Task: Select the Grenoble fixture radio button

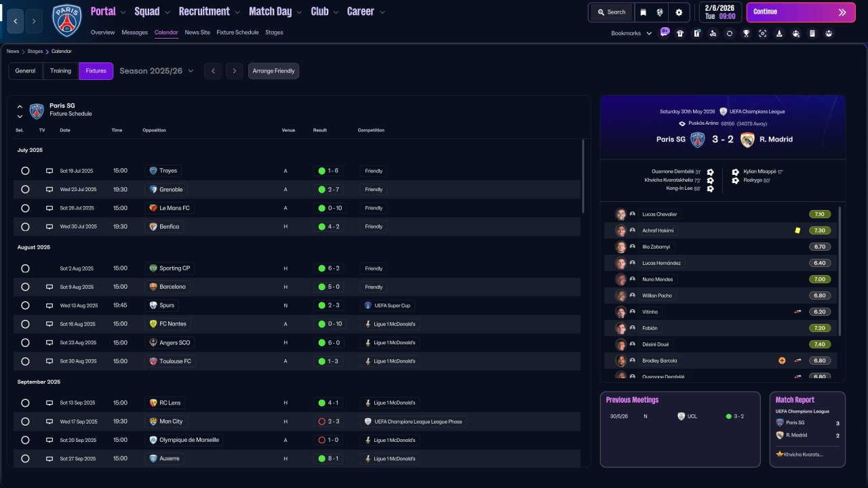Action: click(25, 190)
